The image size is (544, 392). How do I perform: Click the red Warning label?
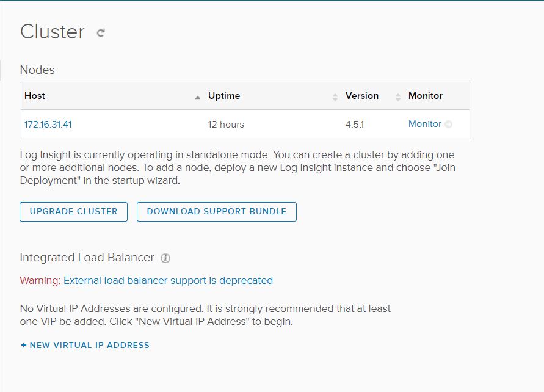(x=40, y=280)
